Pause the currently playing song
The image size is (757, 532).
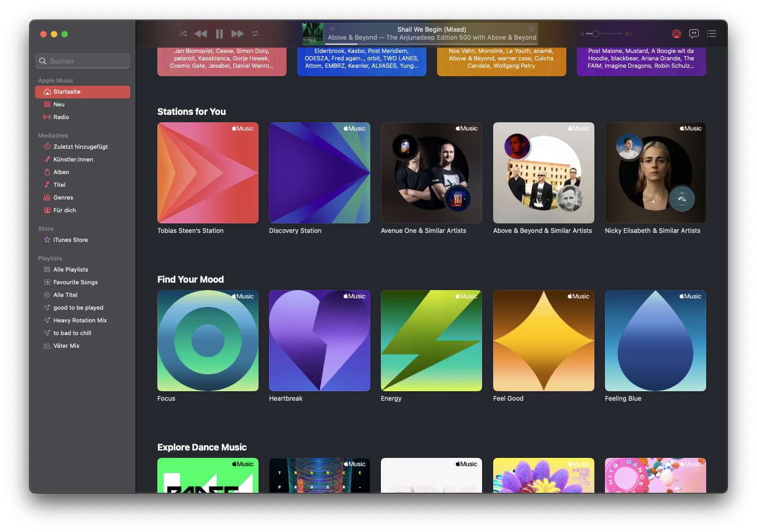[x=219, y=34]
